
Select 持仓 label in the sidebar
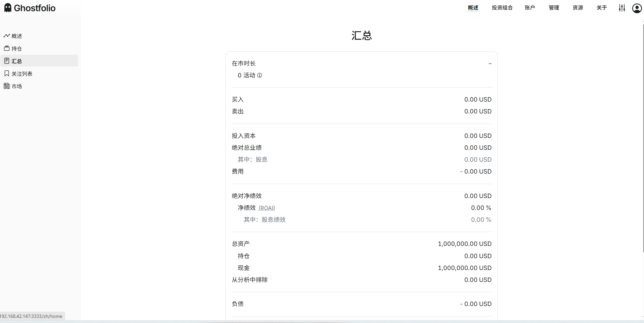tap(17, 49)
